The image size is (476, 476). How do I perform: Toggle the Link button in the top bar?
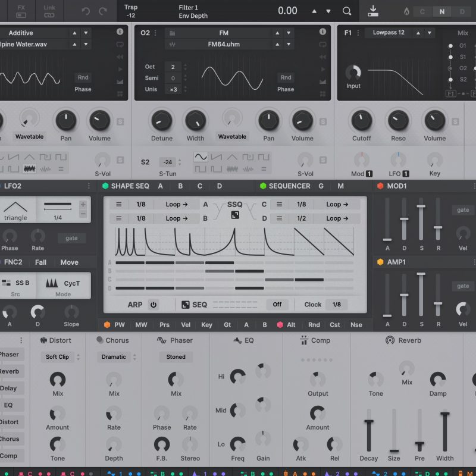click(x=49, y=11)
